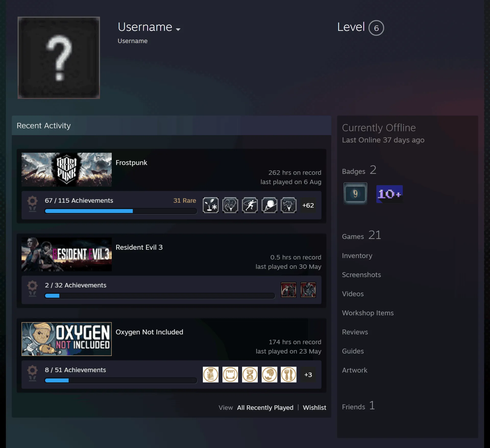Screen dimensions: 490x448
Task: Click the Oxygen Not Included title
Action: click(149, 332)
